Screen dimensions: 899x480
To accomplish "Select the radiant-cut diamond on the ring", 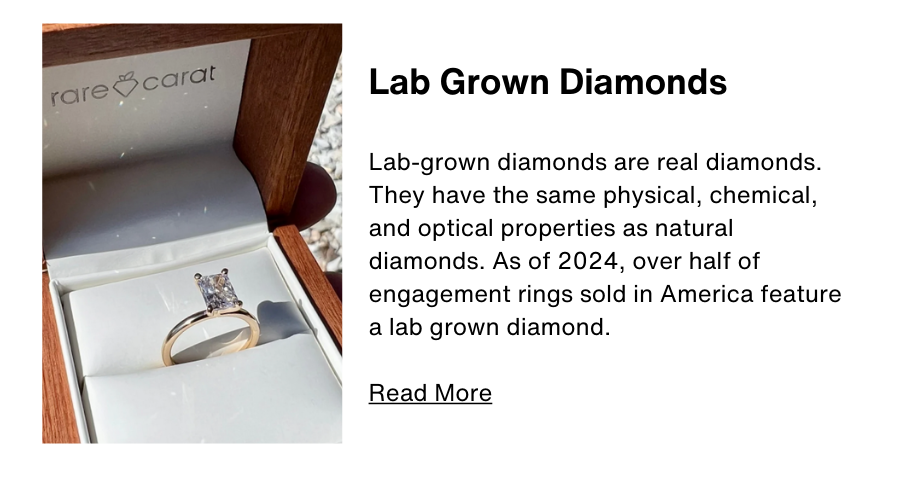I will click(x=213, y=290).
